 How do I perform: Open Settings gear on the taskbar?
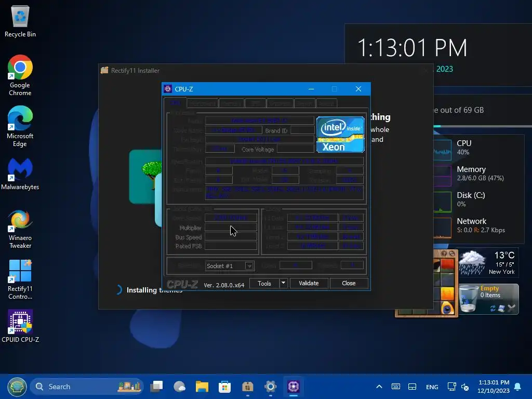point(270,387)
